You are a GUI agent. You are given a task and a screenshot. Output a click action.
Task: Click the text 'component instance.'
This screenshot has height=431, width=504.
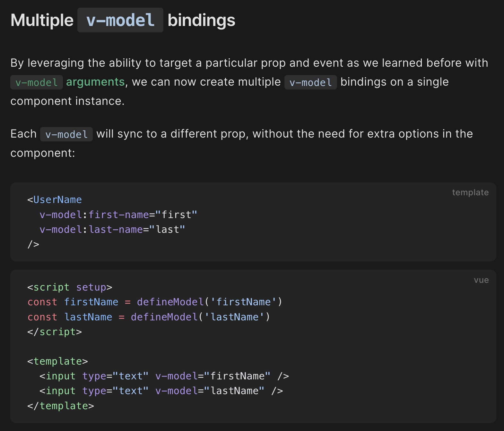67,101
